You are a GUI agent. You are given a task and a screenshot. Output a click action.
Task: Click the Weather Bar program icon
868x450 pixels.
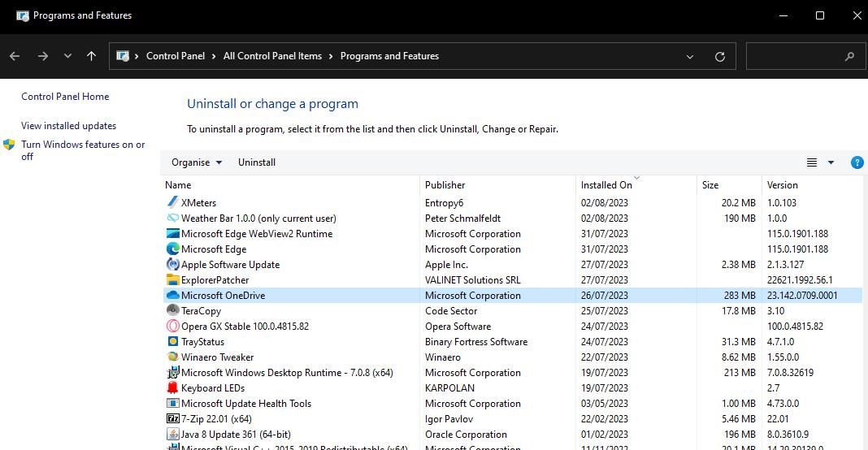pos(173,218)
